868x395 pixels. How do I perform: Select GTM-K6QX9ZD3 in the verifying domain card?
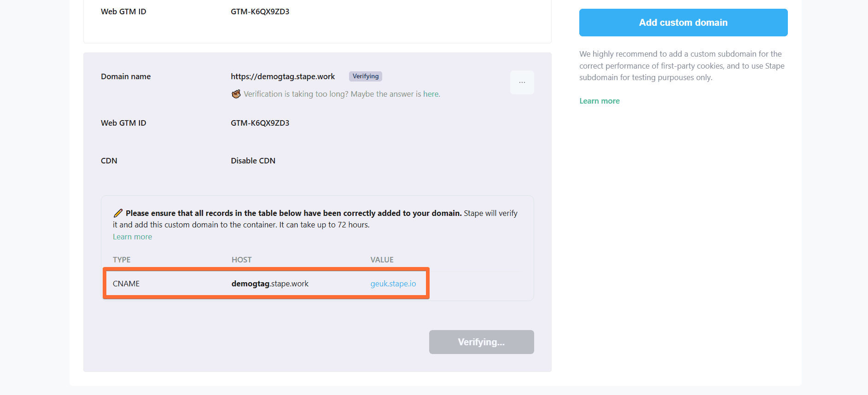click(x=260, y=123)
